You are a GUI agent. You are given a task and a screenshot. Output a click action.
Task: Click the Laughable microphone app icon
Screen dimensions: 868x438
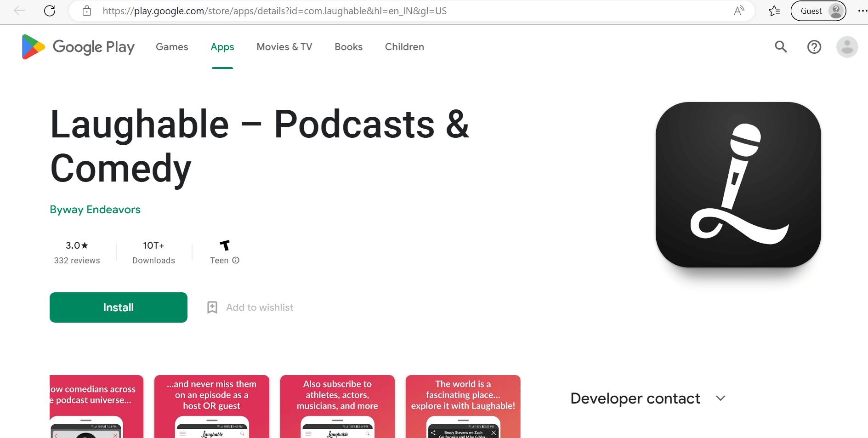pos(738,185)
